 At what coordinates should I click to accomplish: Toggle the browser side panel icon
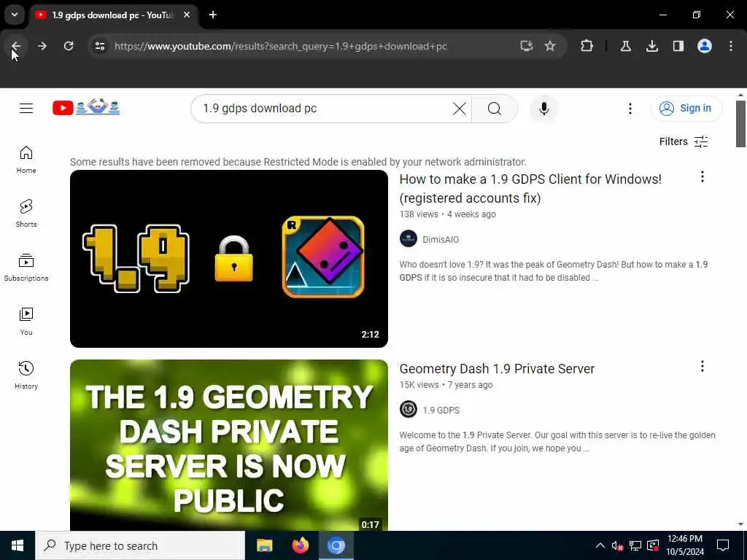tap(678, 46)
